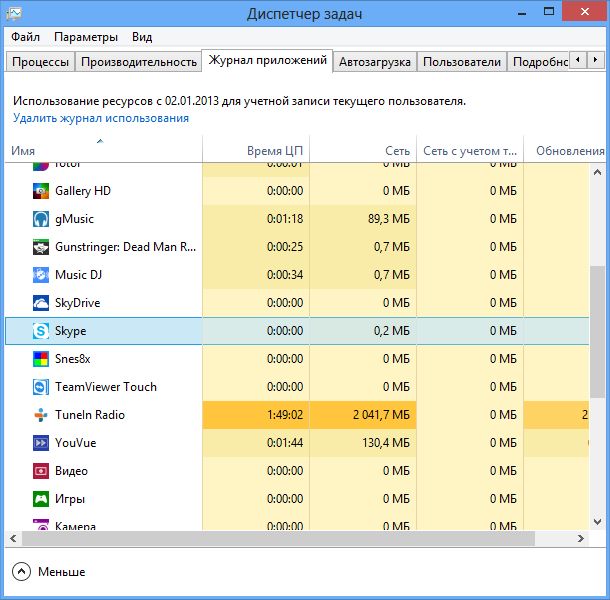Select the Snes8x app icon
The width and height of the screenshot is (610, 600).
[41, 359]
